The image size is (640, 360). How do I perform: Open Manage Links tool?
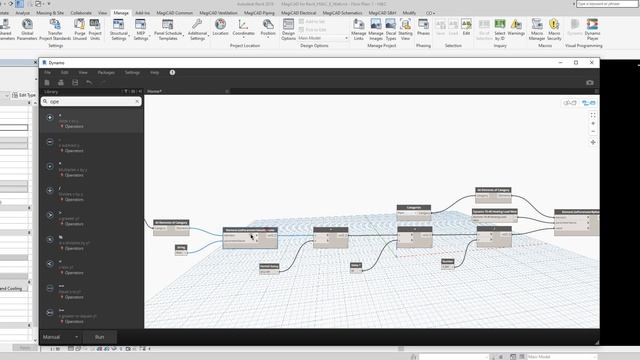pyautogui.click(x=358, y=29)
